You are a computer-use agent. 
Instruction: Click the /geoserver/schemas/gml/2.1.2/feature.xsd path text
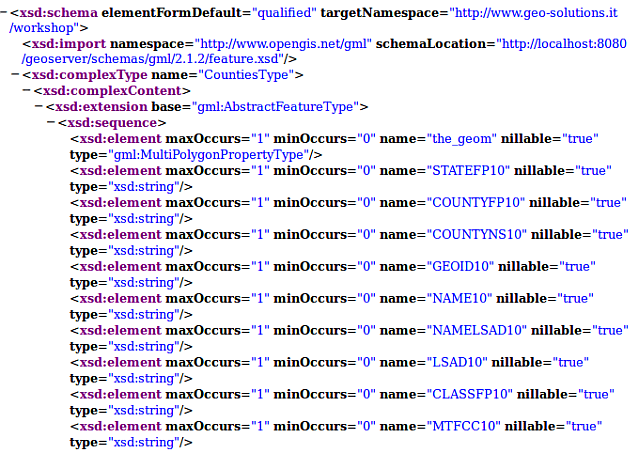pos(150,59)
